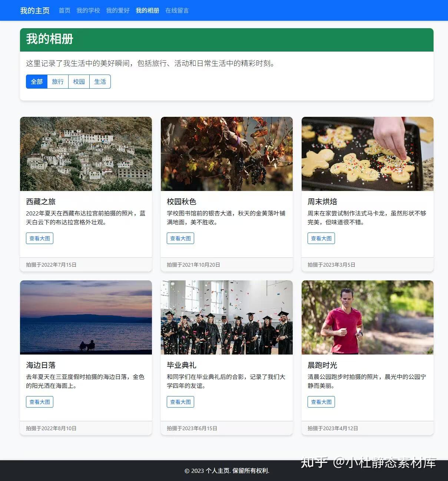This screenshot has width=448, height=481.
Task: View large image of 晨跑时光
Action: [x=321, y=402]
